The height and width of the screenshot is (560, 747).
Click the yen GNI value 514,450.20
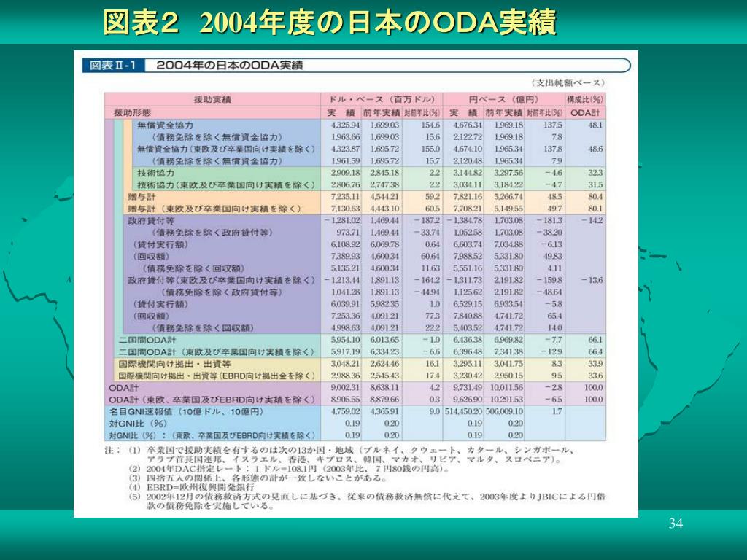click(463, 411)
